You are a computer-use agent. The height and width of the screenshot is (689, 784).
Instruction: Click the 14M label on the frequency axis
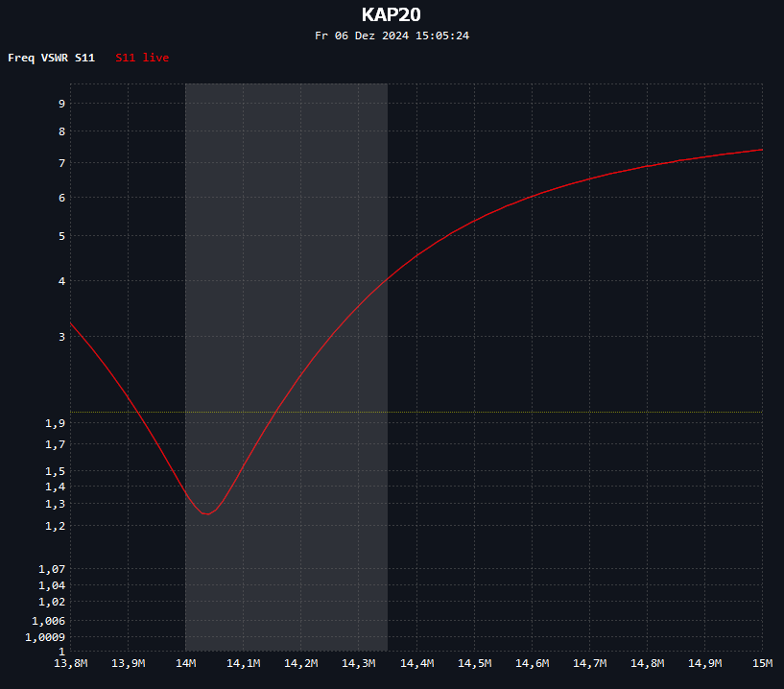[x=185, y=664]
